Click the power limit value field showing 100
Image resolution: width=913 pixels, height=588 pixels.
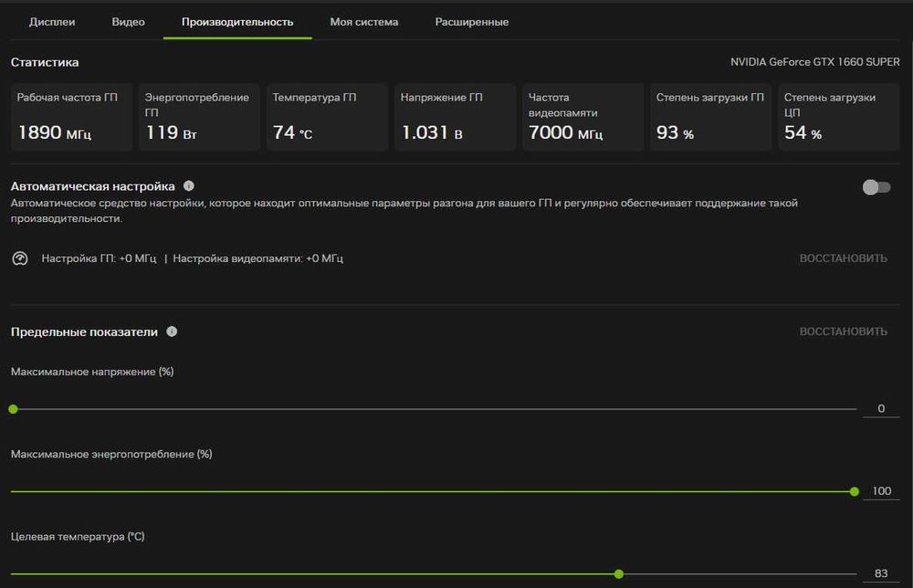(x=881, y=491)
